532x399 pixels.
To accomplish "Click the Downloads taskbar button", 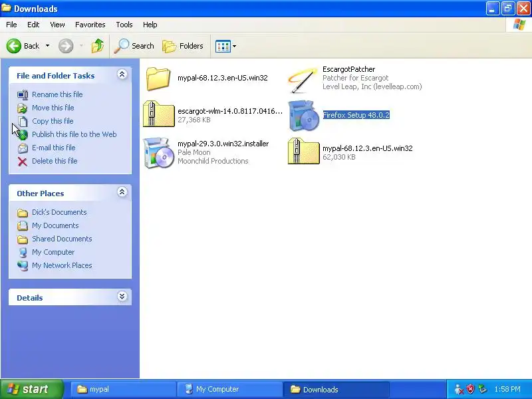I will click(x=336, y=389).
